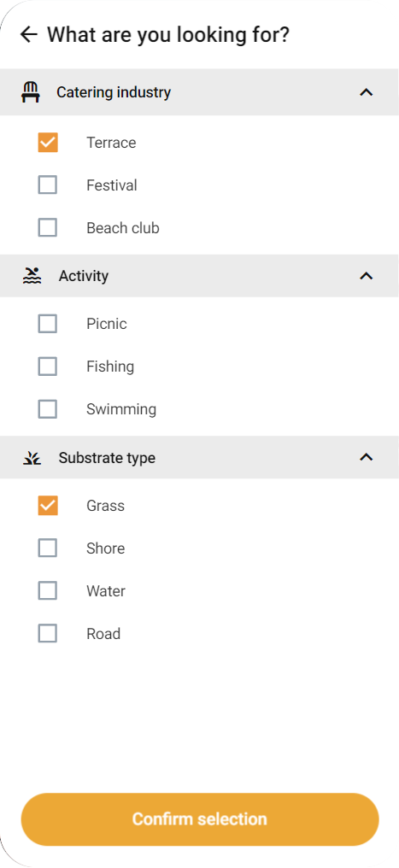Collapse the Catering industry section chevron
Screen dimensions: 399x868
point(367,92)
